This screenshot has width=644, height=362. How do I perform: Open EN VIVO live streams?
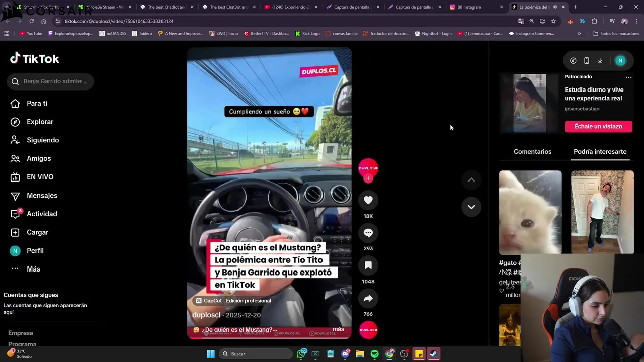[x=40, y=177]
